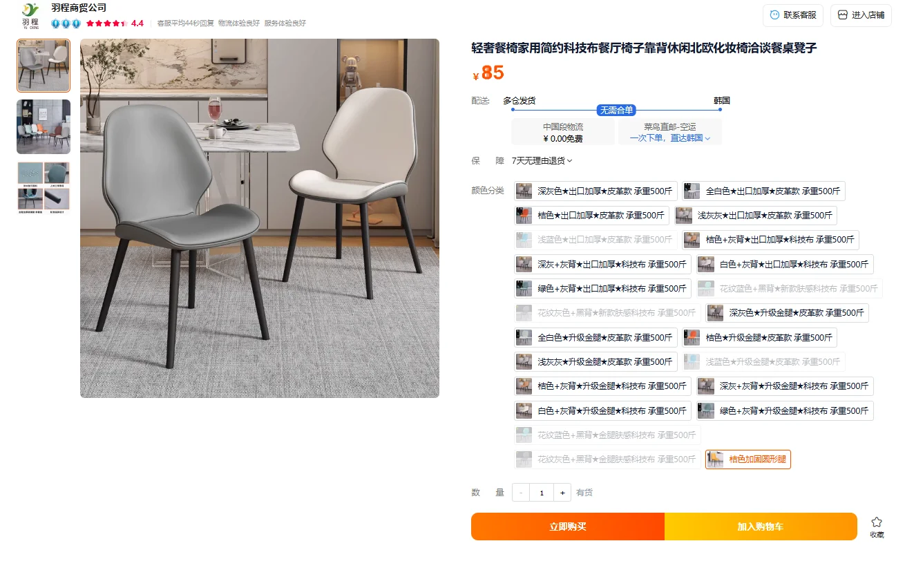This screenshot has height=588, width=905.
Task: Select 全白色★出口加厚★皮革款 option
Action: (x=763, y=191)
